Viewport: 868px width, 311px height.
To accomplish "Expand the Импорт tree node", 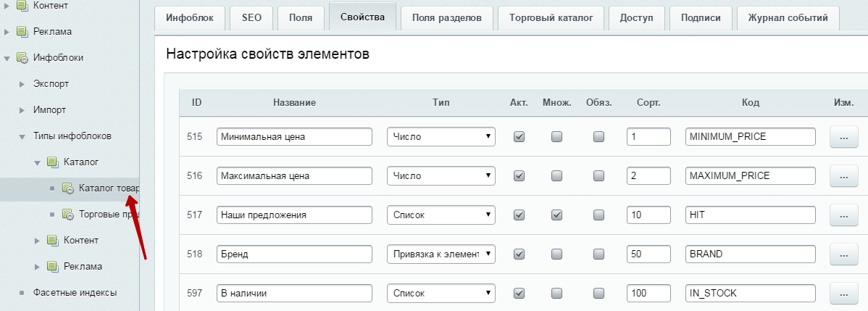I will point(22,109).
